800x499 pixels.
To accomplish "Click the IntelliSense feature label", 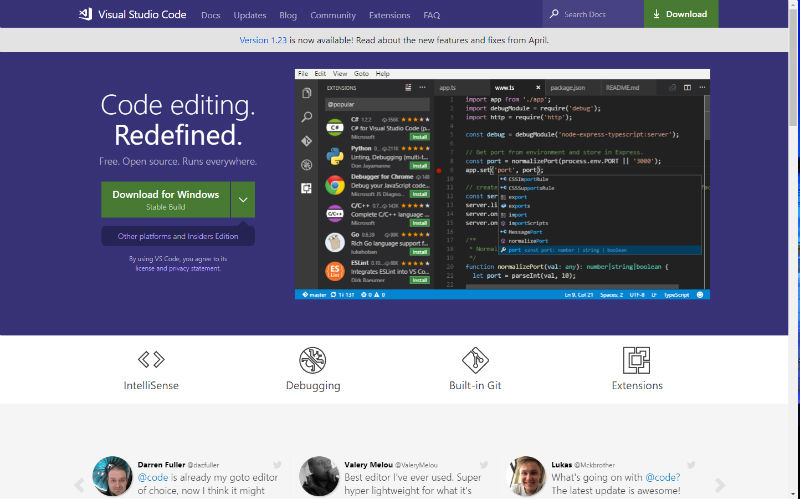I will [151, 386].
